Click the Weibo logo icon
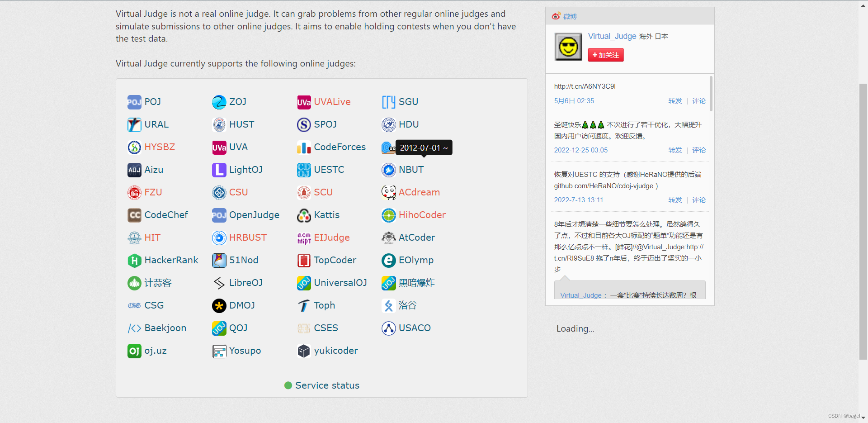This screenshot has width=868, height=423. click(556, 16)
